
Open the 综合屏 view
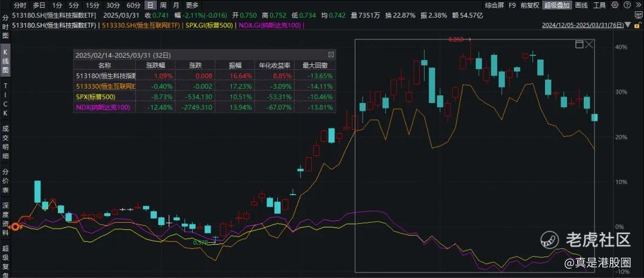point(494,5)
